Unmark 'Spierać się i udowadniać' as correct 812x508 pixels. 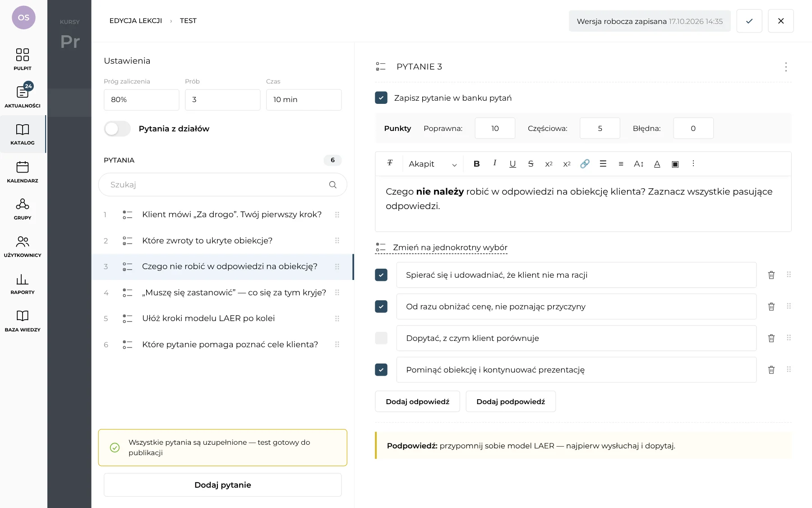click(381, 275)
